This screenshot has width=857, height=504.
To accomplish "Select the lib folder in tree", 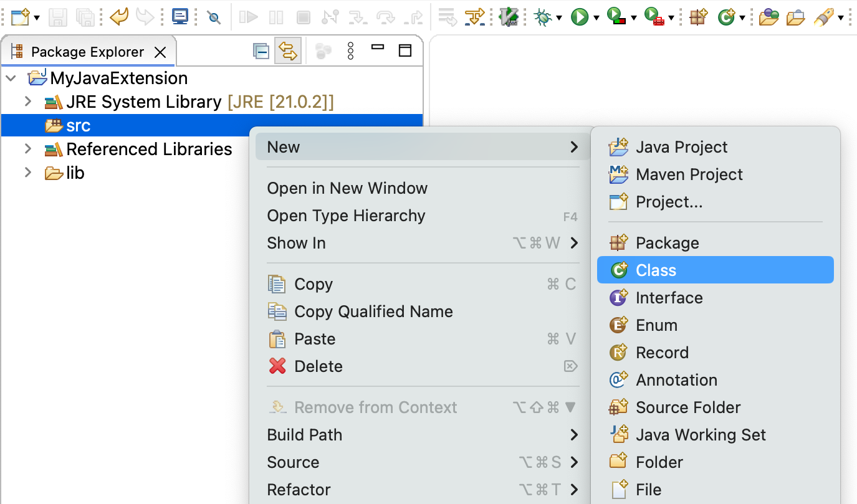I will pyautogui.click(x=75, y=173).
